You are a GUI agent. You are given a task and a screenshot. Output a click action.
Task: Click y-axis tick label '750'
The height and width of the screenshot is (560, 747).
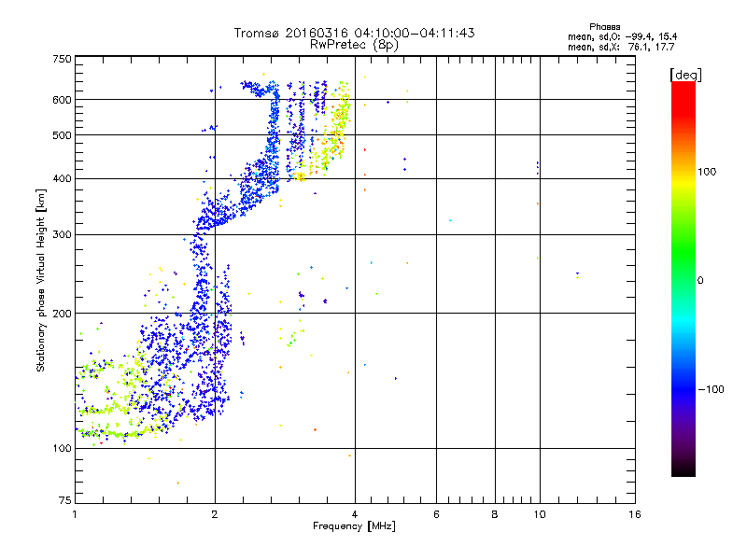pos(62,59)
